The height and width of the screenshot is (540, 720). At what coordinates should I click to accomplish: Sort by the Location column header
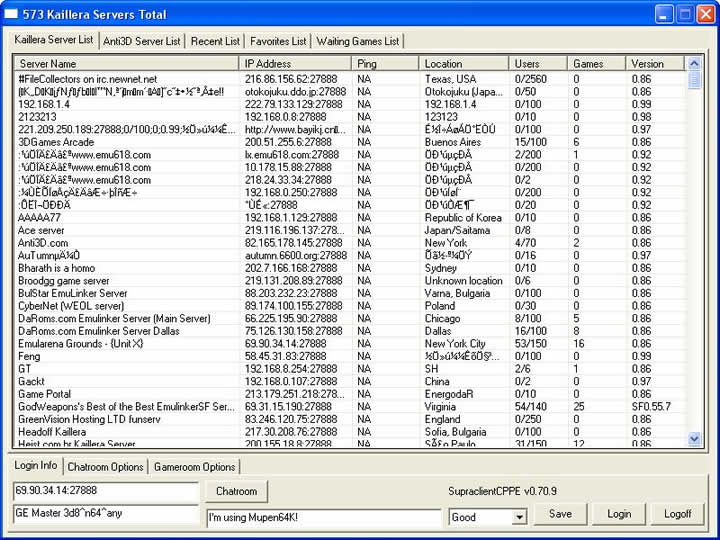pyautogui.click(x=463, y=63)
